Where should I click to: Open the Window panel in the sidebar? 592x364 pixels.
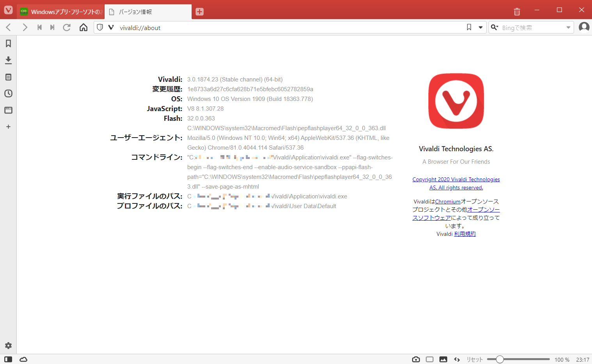pos(8,110)
